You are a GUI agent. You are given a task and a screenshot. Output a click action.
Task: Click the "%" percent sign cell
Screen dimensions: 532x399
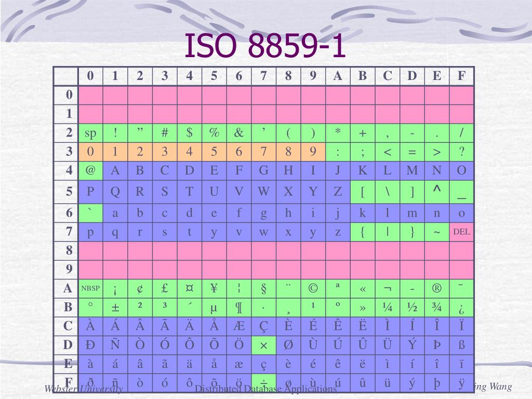tap(214, 133)
